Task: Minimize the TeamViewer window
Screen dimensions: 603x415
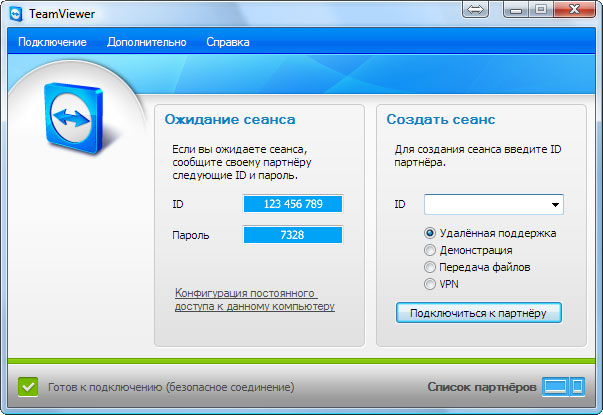Action: coord(516,9)
